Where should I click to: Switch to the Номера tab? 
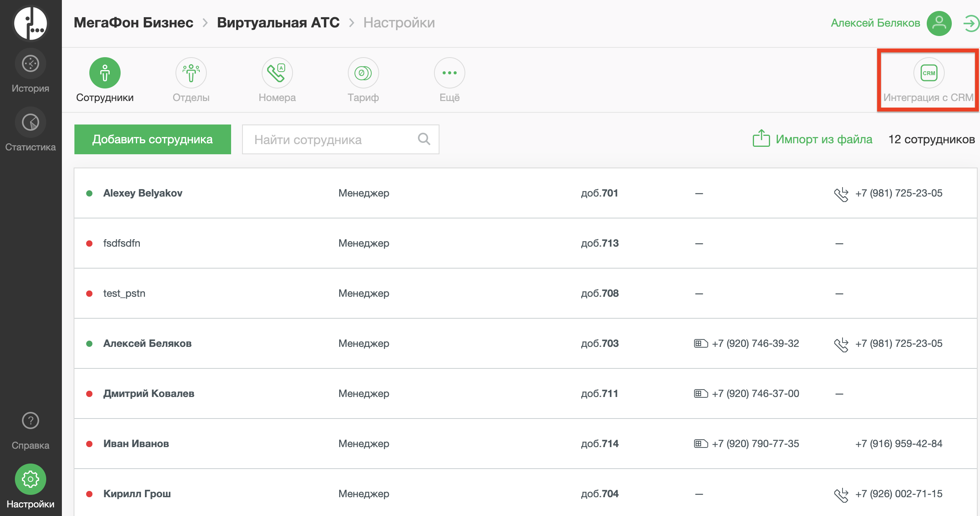point(277,73)
